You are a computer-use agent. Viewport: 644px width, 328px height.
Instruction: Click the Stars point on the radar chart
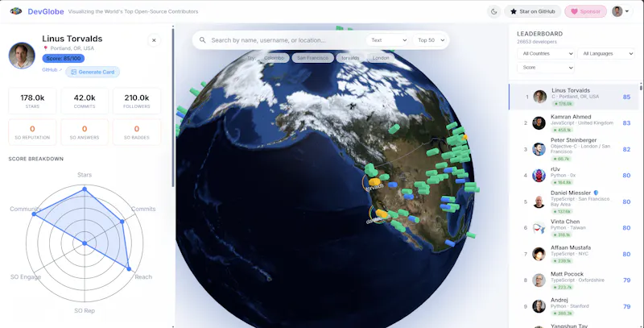85,189
